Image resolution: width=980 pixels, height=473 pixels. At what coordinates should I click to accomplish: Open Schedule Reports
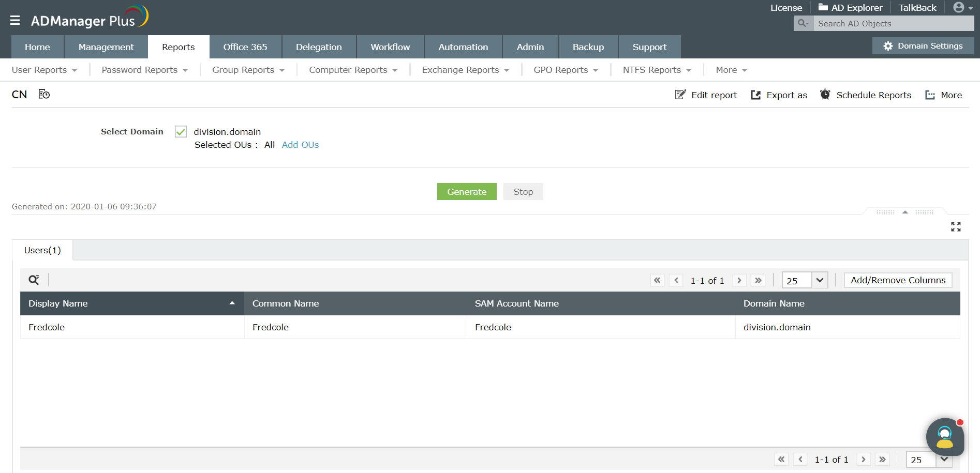pos(866,95)
